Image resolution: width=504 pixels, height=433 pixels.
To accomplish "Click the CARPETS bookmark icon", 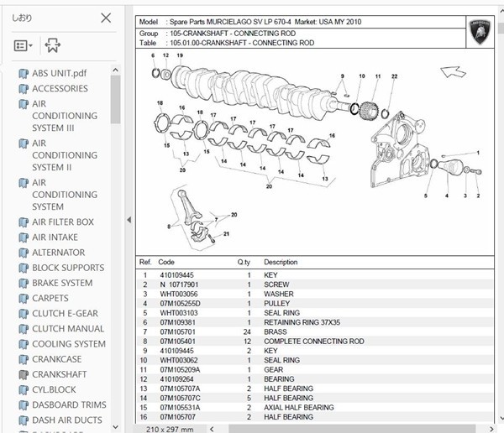I will click(x=24, y=299).
